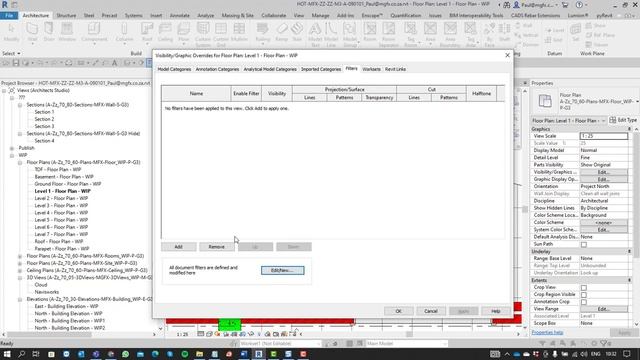
Task: Select the Mullion tool in the ribbon
Action: (x=239, y=32)
